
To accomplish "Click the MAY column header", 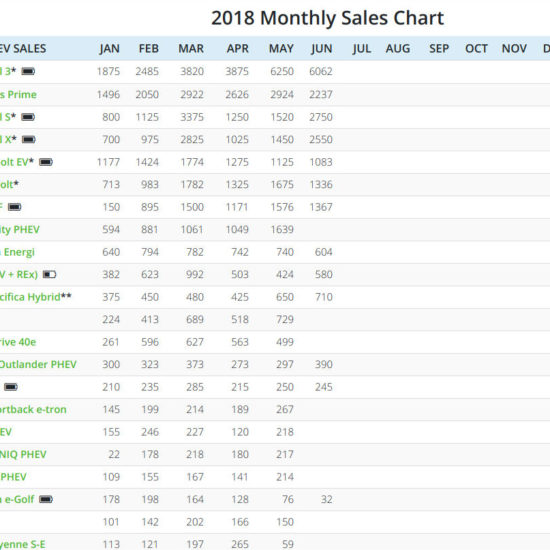I will [x=281, y=48].
